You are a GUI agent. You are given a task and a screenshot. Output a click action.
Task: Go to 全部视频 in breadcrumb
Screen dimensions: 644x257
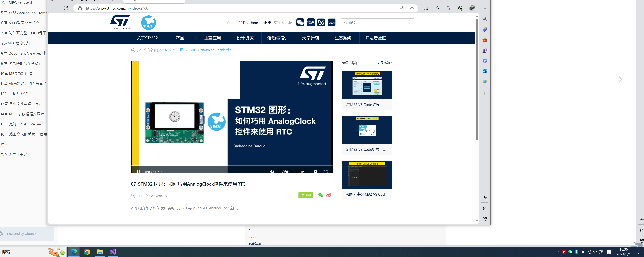[x=151, y=50]
